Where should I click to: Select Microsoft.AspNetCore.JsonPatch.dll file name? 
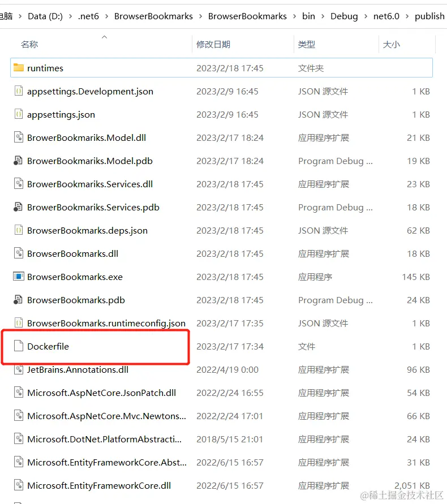[x=102, y=393]
